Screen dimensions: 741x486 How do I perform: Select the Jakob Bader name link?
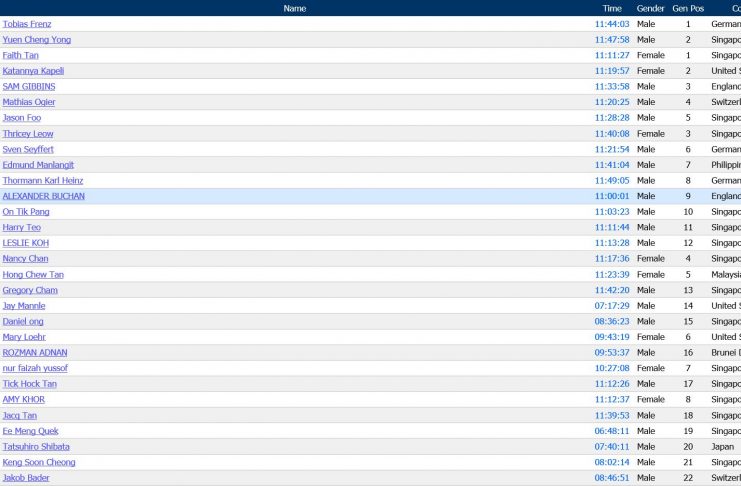coord(26,478)
